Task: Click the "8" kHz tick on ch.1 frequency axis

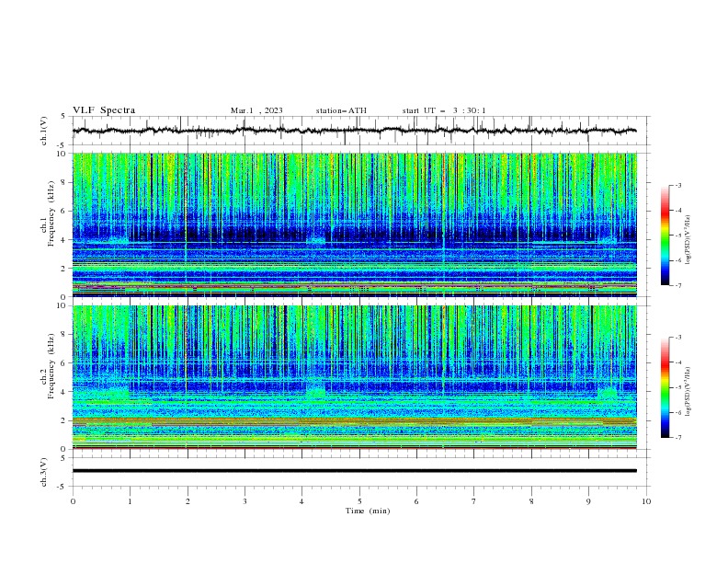Action: tap(64, 182)
